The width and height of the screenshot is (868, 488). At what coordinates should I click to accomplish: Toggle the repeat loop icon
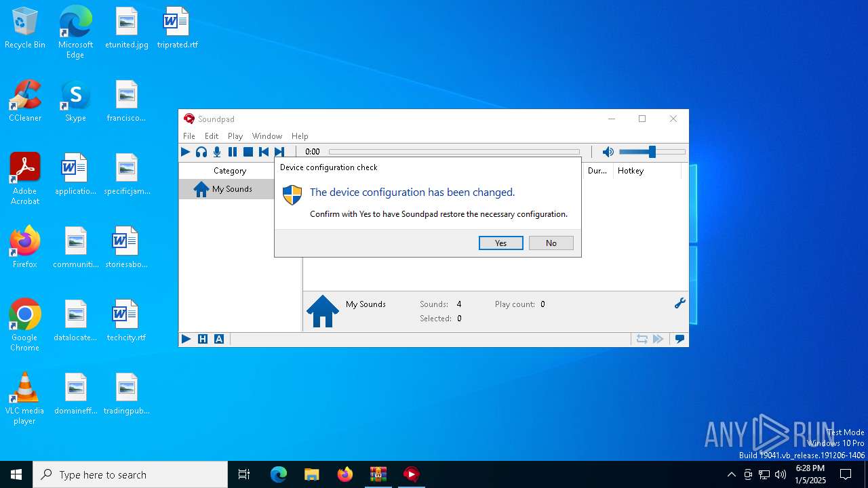coord(642,339)
